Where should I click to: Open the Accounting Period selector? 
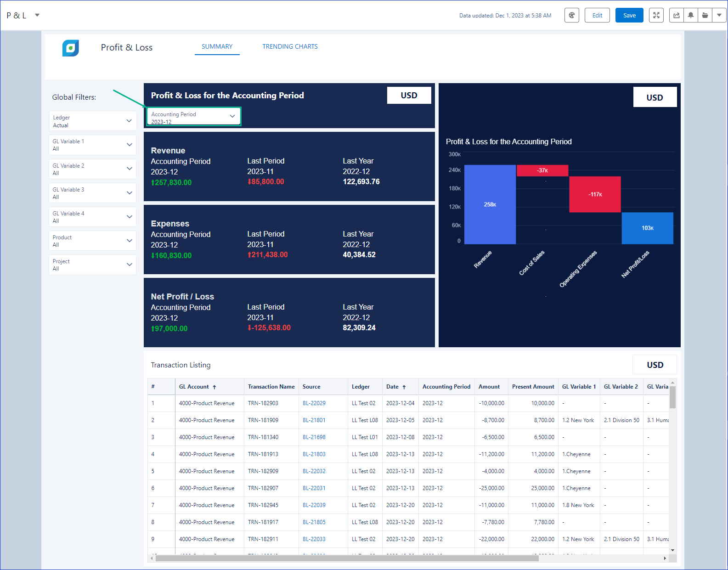pos(193,117)
